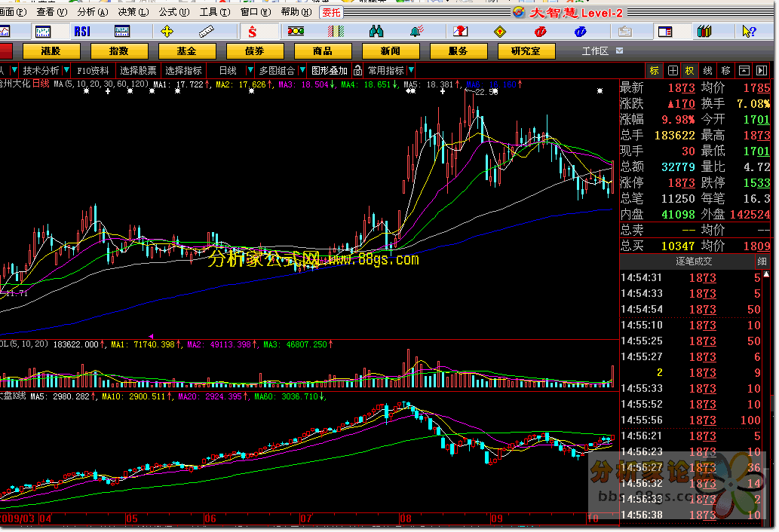Click the striped color bars icon
779x532 pixels.
pos(336,32)
